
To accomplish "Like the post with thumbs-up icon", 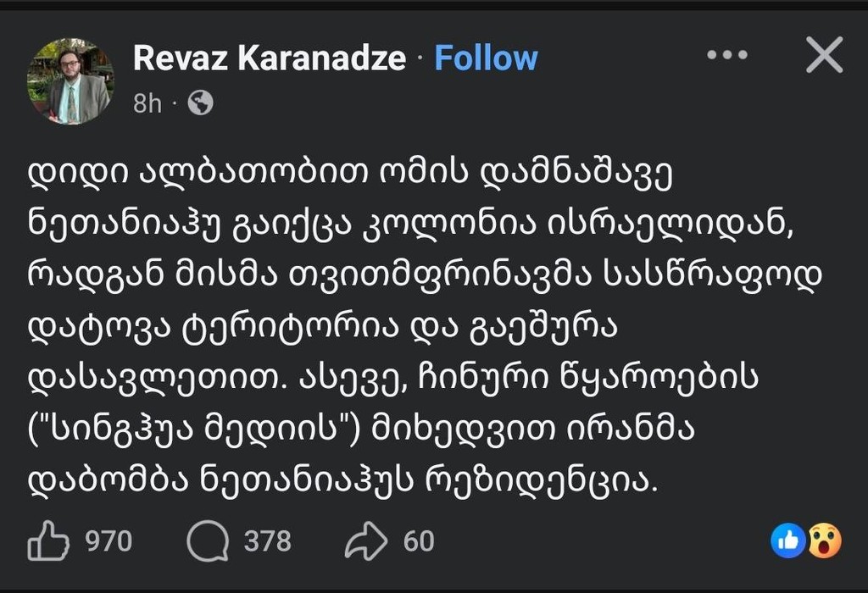I will coord(47,540).
